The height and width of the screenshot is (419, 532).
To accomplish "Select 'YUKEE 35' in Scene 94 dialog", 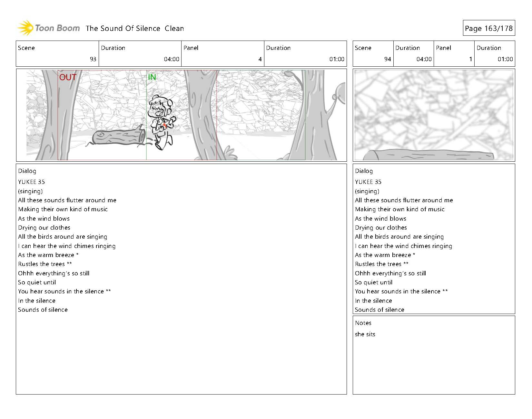I will 368,182.
